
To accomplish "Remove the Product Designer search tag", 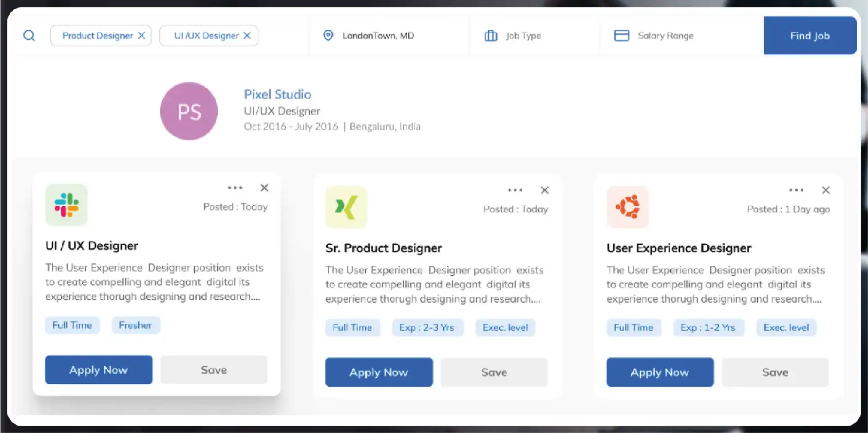I will (141, 36).
